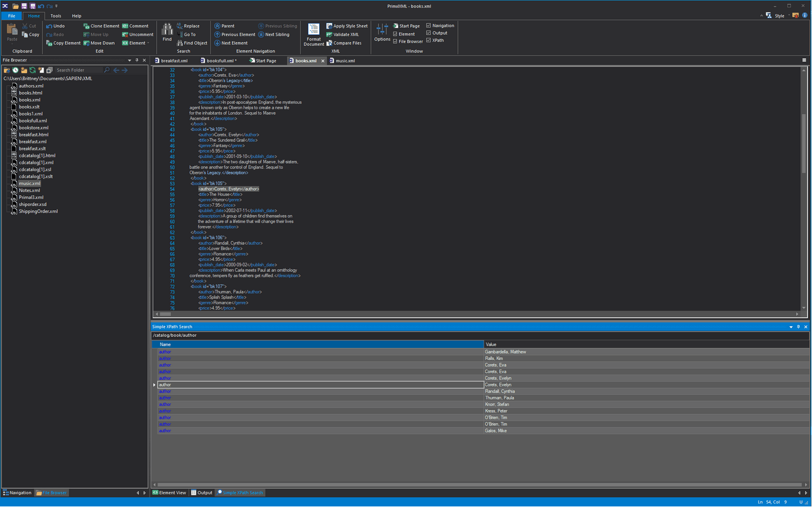Screen dimensions: 812x507
Task: Jump to Next Sibling
Action: pyautogui.click(x=274, y=35)
